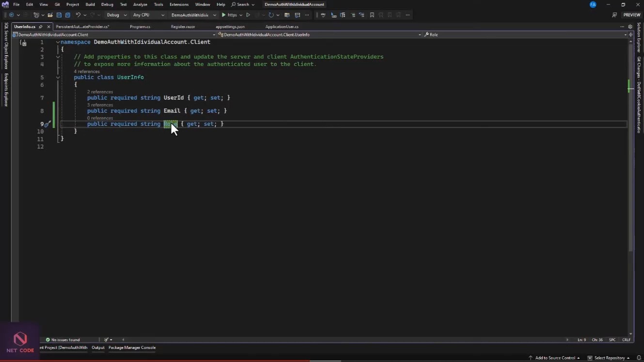The image size is (644, 362).
Task: Click the editor settings gear icon
Action: (x=630, y=27)
